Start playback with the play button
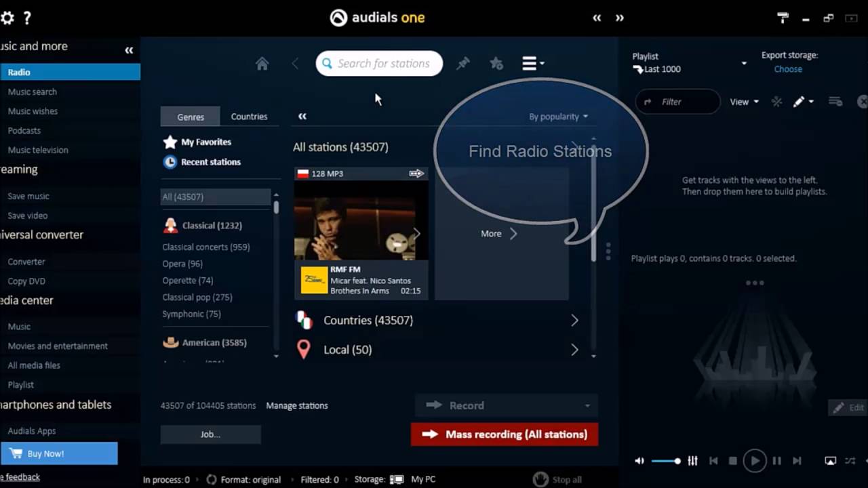Screen dimensions: 868x488 tap(754, 461)
